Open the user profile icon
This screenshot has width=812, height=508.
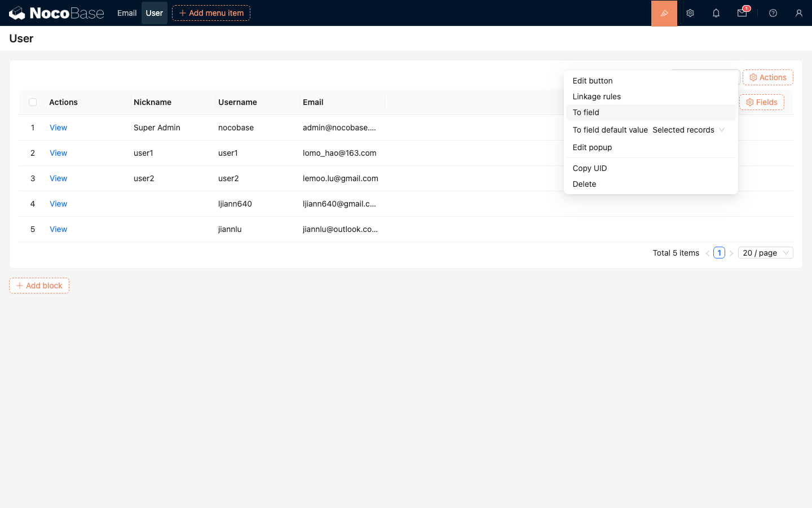798,13
